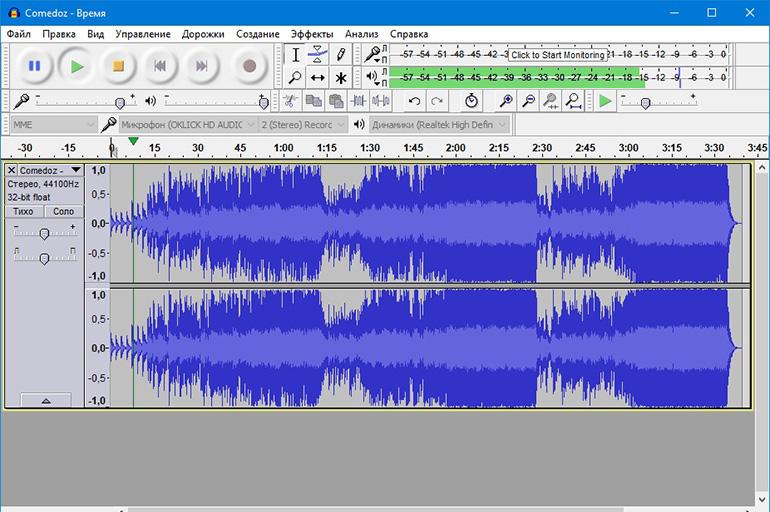Click the Copy icon
Image resolution: width=770 pixels, height=512 pixels.
pyautogui.click(x=313, y=101)
